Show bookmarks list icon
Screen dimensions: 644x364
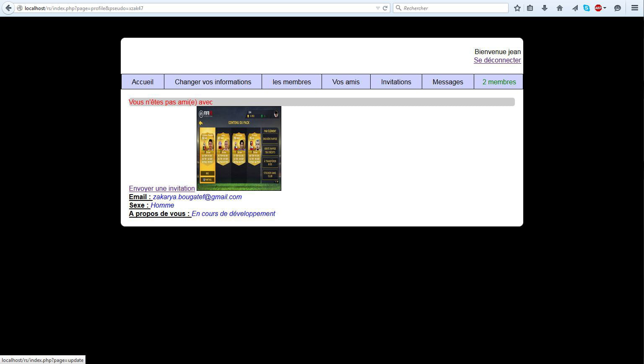click(530, 8)
